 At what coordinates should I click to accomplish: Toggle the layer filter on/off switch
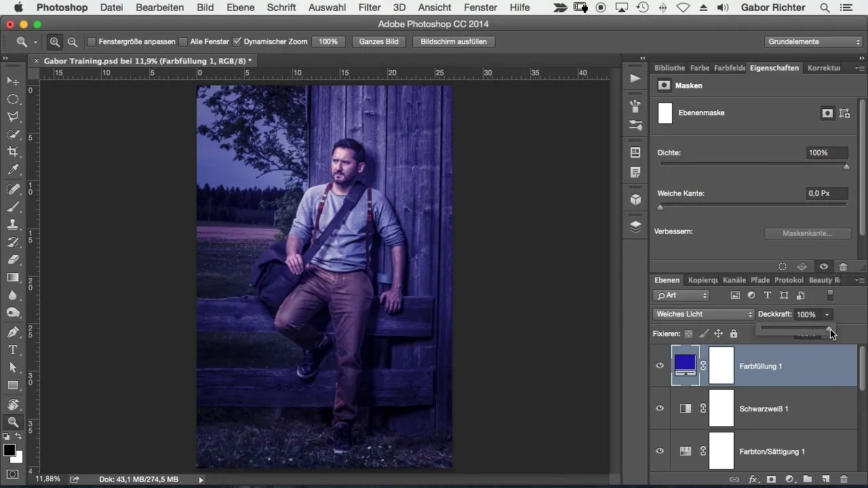(830, 296)
